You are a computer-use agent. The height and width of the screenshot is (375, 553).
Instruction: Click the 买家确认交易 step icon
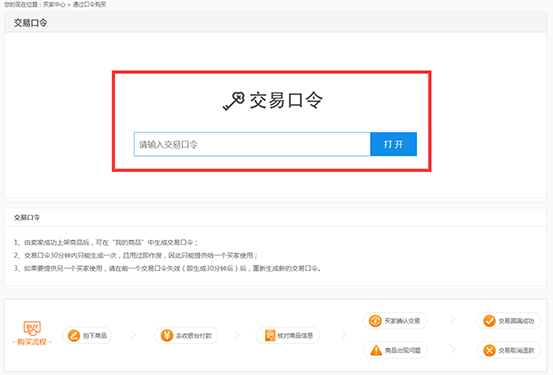pos(375,321)
